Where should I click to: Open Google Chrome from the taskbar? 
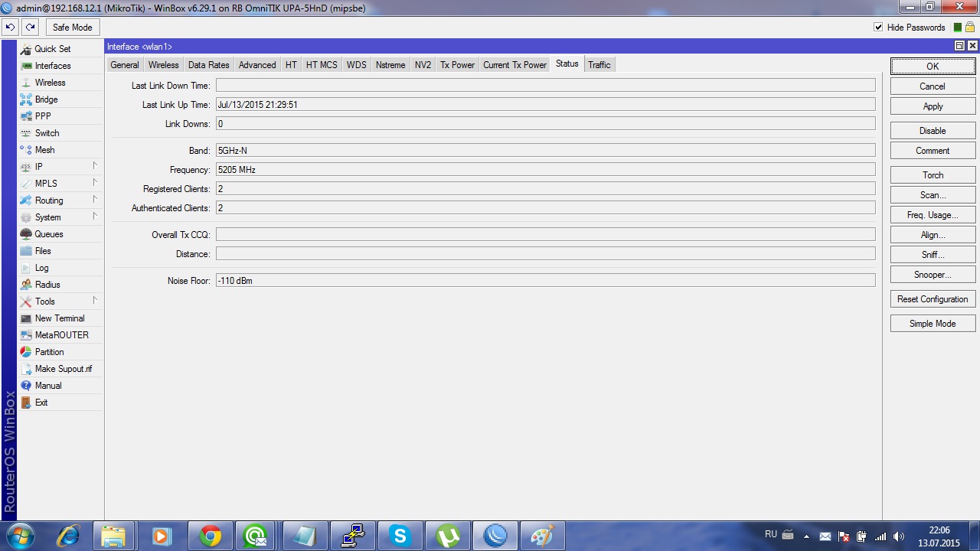[x=210, y=536]
